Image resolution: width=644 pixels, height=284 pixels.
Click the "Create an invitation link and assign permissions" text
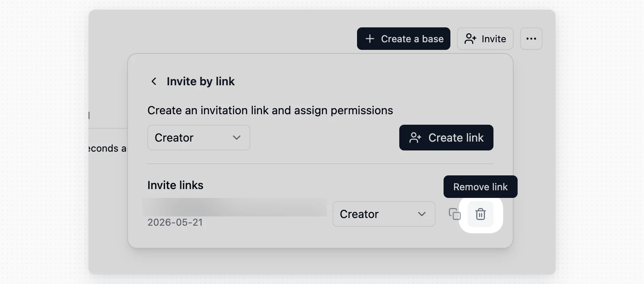tap(270, 110)
